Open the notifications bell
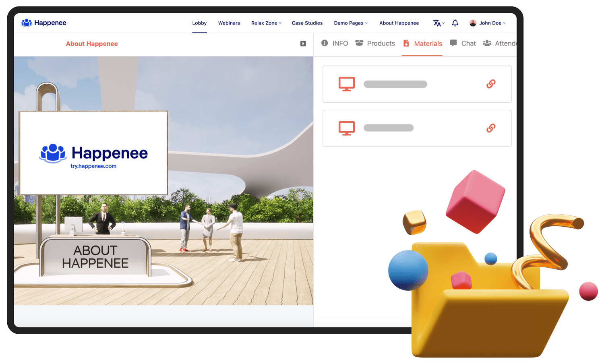This screenshot has height=364, width=604. (455, 23)
